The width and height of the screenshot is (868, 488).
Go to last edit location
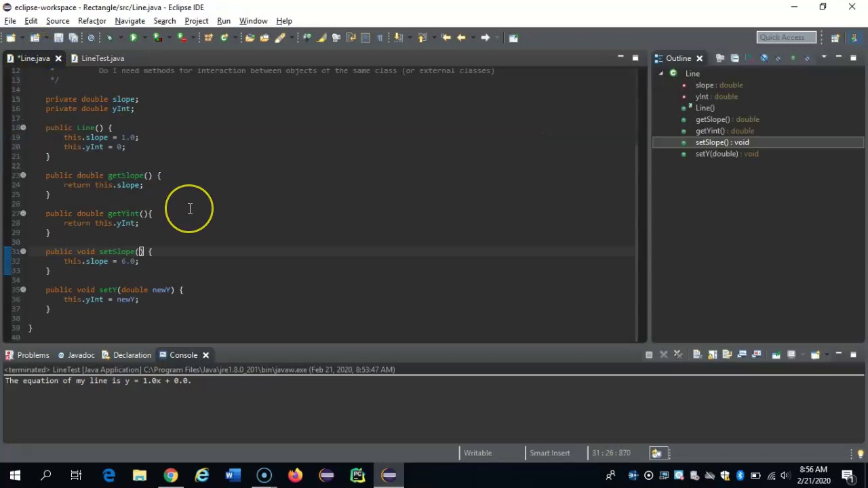coord(446,37)
